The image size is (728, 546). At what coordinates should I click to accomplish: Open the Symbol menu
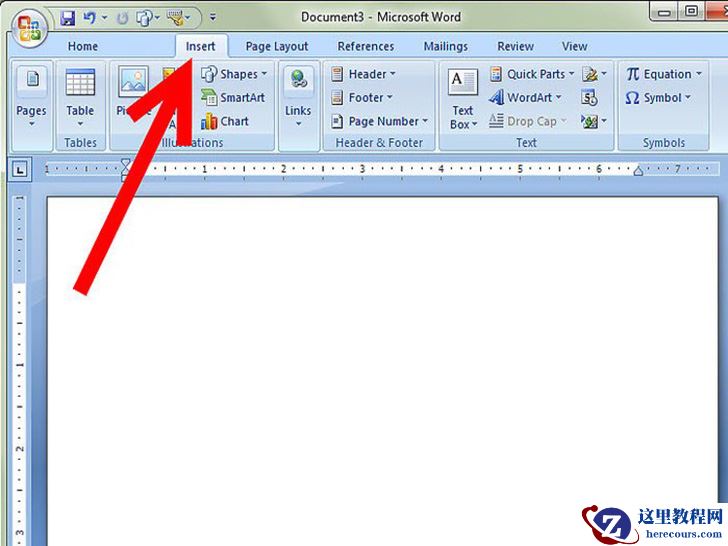tap(658, 98)
